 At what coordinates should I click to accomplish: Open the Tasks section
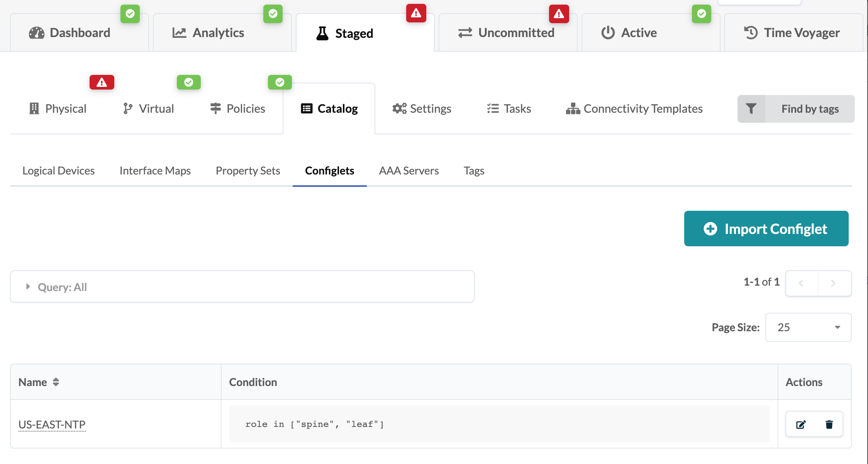tap(509, 109)
